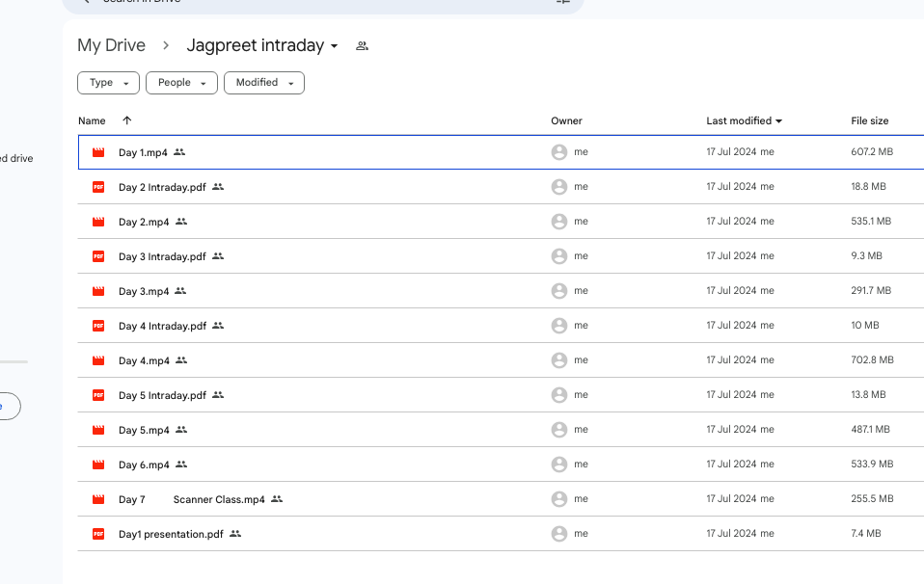Open the Type filter dropdown
This screenshot has height=584, width=924.
pos(108,83)
